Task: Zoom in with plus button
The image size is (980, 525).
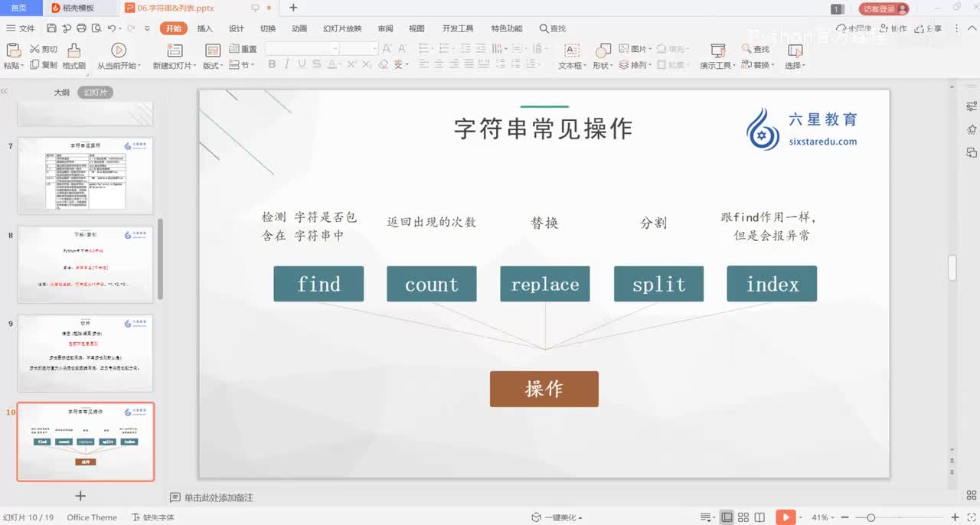Action: (955, 517)
